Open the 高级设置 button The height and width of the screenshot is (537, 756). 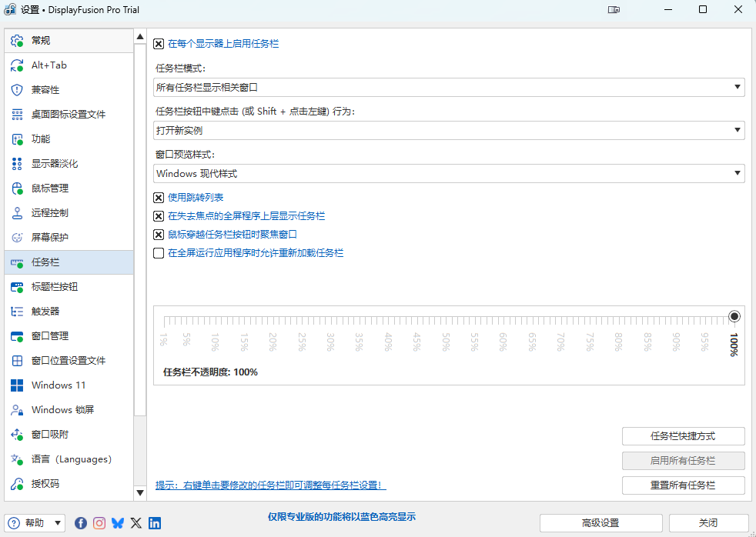(x=600, y=523)
